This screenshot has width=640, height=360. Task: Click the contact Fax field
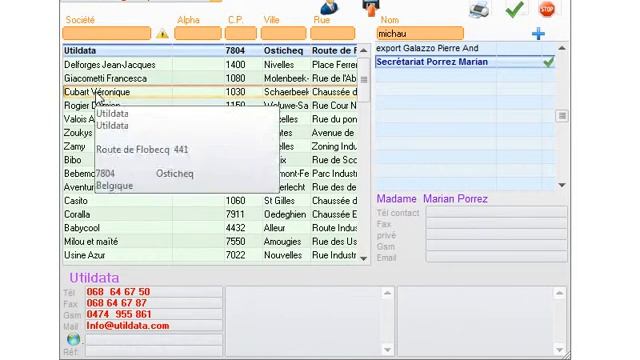pos(496,223)
